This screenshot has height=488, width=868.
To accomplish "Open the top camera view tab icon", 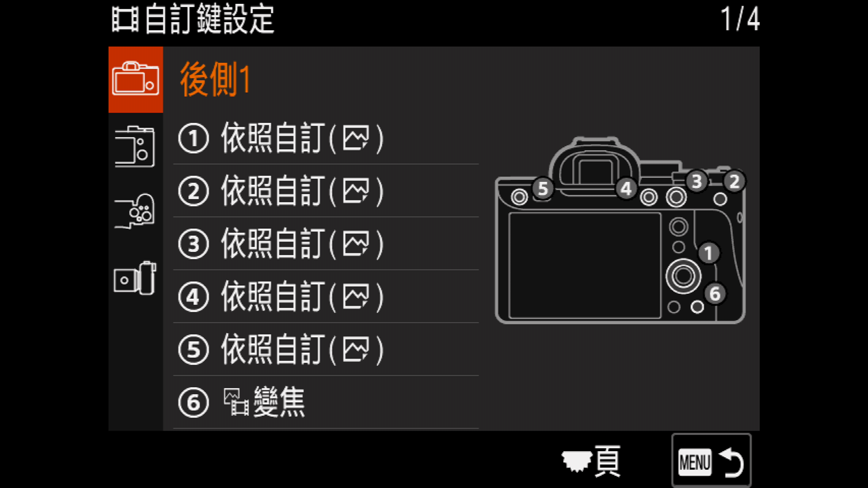I will coord(135,146).
